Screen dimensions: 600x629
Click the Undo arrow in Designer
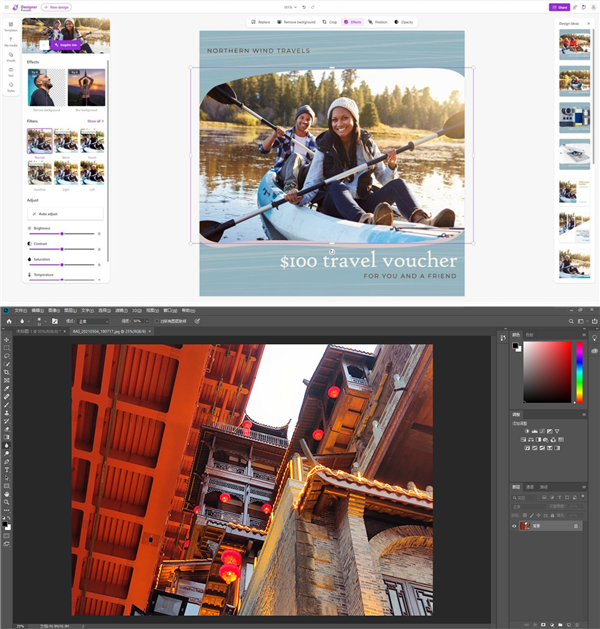pyautogui.click(x=304, y=7)
